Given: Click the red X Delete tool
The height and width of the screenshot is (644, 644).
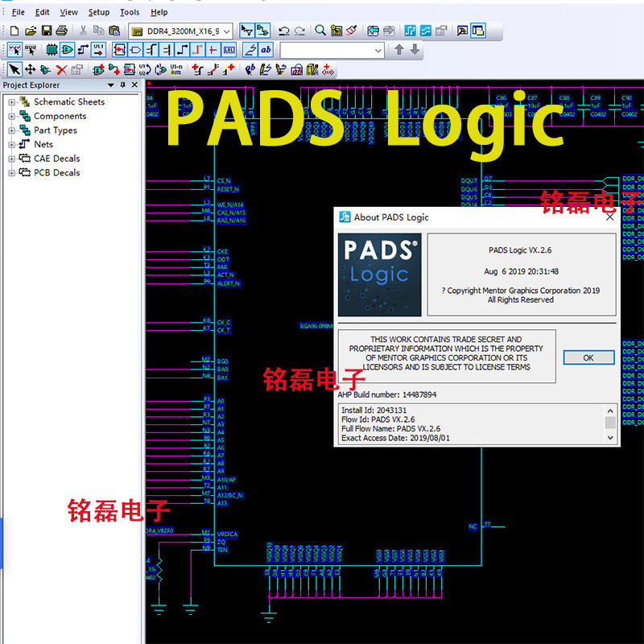Looking at the screenshot, I should [x=62, y=69].
